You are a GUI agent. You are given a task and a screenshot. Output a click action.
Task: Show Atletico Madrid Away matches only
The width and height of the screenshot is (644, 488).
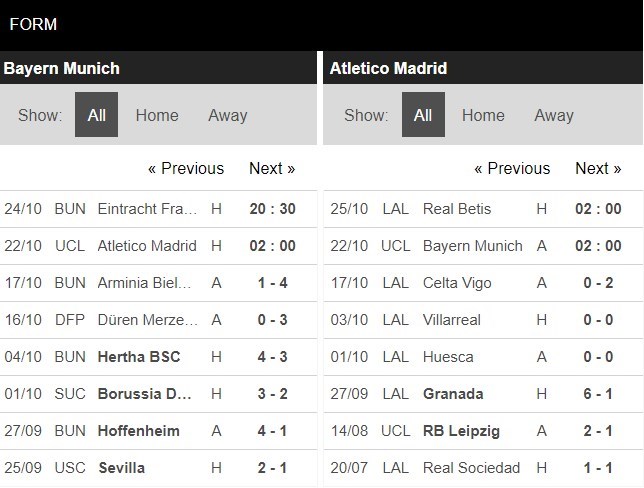554,115
